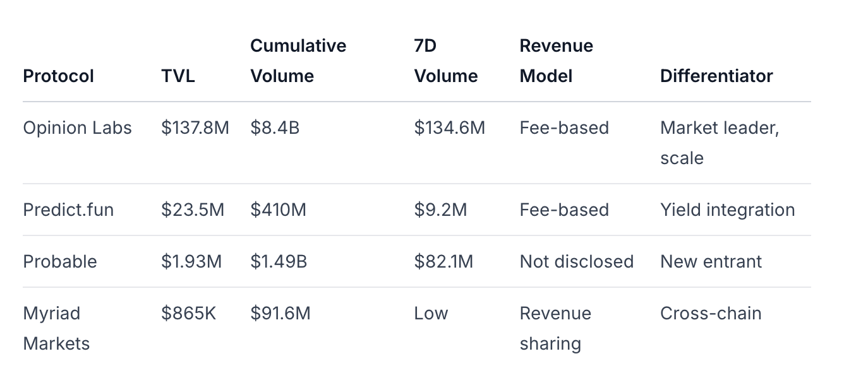
Task: Click the Revenue Model column header
Action: tap(556, 61)
